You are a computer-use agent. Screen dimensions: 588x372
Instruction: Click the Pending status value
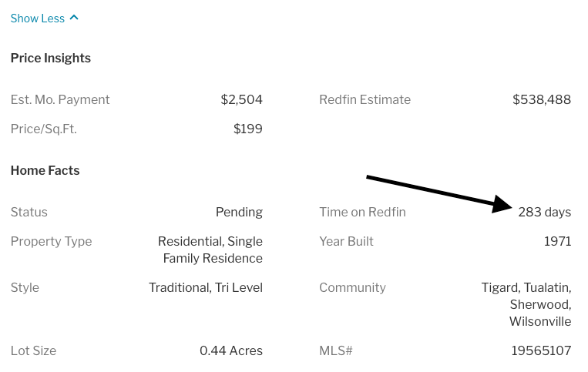pyautogui.click(x=239, y=213)
